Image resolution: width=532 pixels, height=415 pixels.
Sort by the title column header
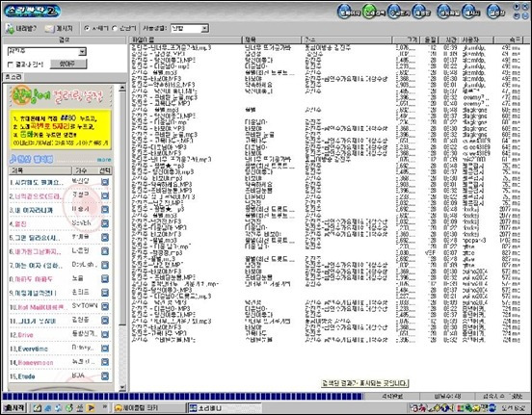click(x=272, y=40)
